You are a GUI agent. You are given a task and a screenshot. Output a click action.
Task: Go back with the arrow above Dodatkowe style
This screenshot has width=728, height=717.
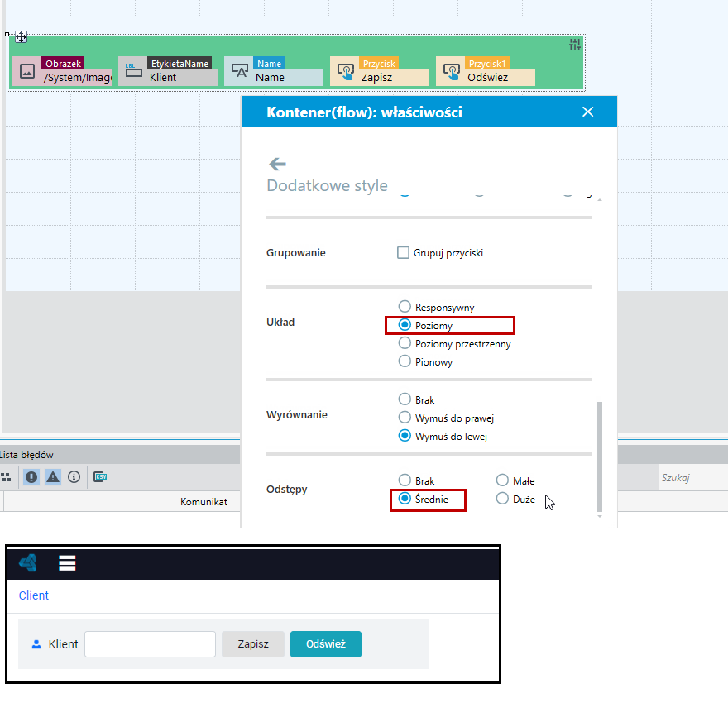point(277,164)
